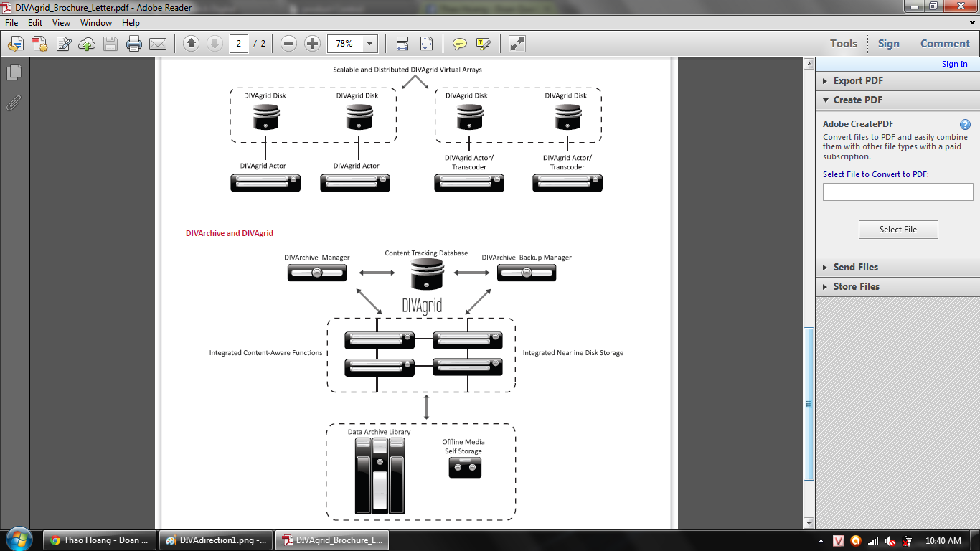
Task: Go to previous page arrow button
Action: tap(191, 44)
